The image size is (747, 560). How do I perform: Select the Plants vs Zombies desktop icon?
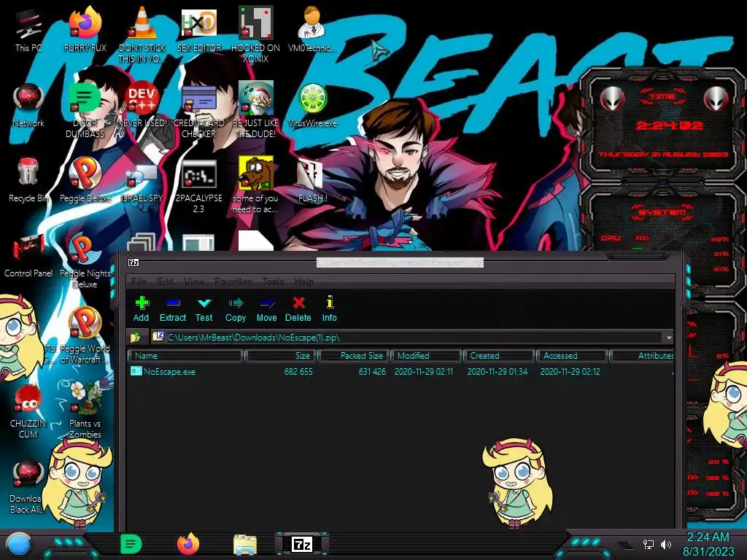coord(85,411)
